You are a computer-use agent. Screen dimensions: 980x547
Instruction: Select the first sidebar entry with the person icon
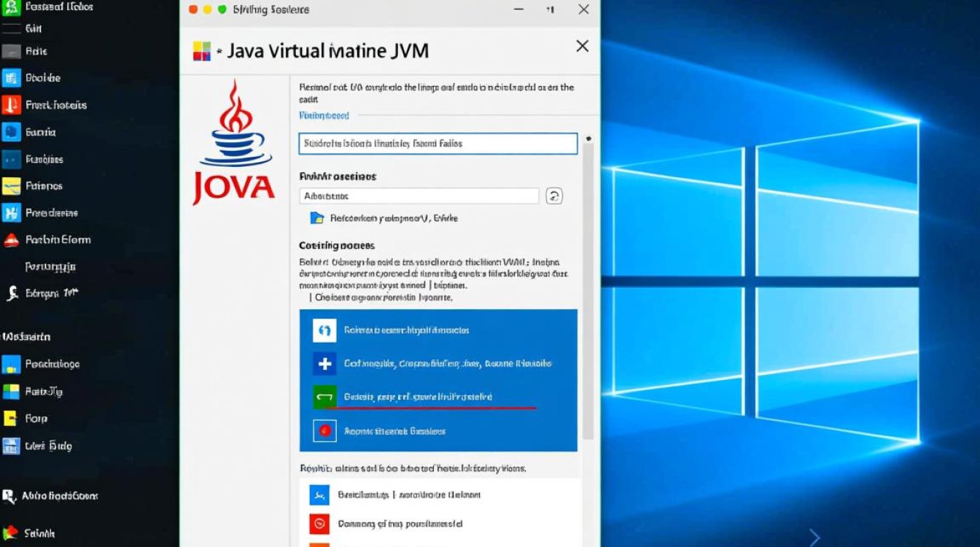click(x=11, y=7)
